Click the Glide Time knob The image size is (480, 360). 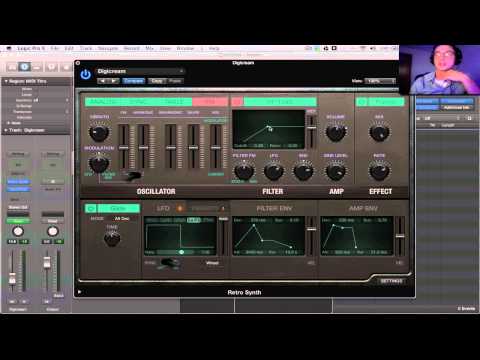pos(112,238)
